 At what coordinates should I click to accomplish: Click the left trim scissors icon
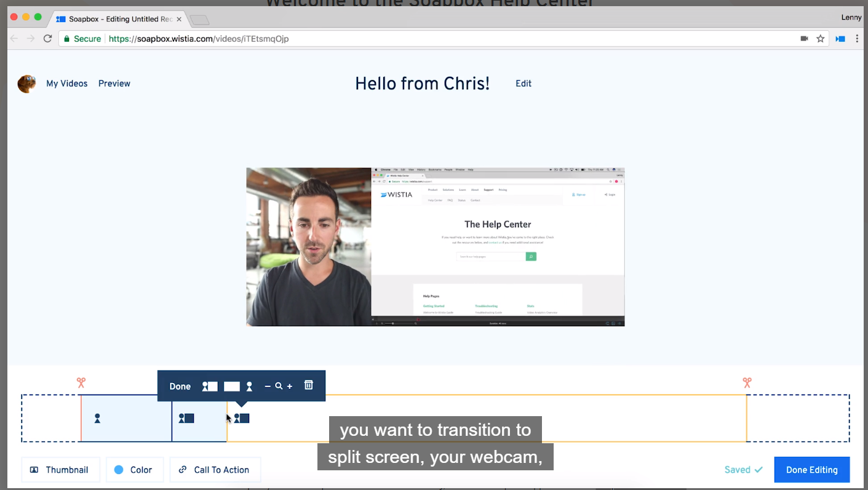[x=81, y=383]
